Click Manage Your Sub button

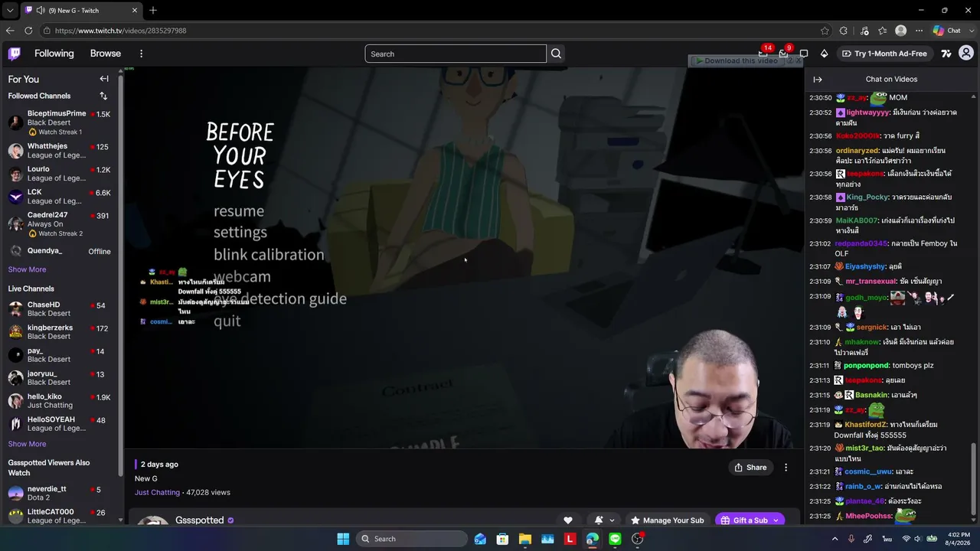[667, 520]
